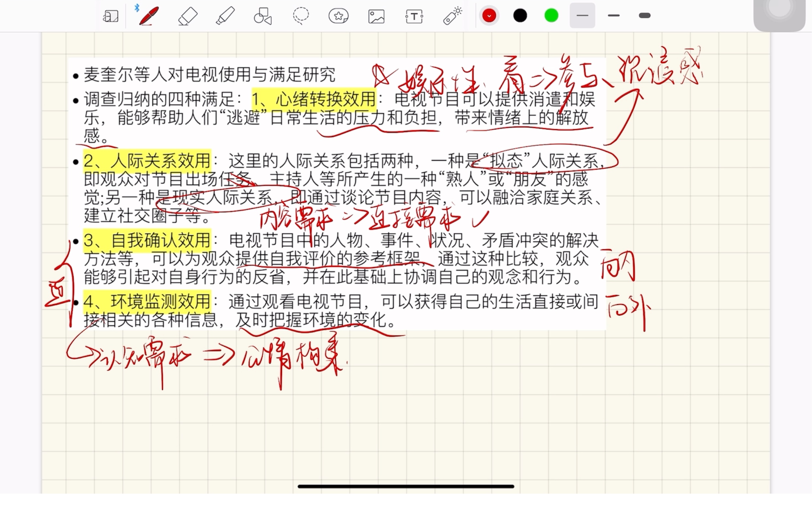Click the heading '麦奎尔等人对电视使用与满足研究'
Image resolution: width=812 pixels, height=508 pixels.
tap(210, 74)
